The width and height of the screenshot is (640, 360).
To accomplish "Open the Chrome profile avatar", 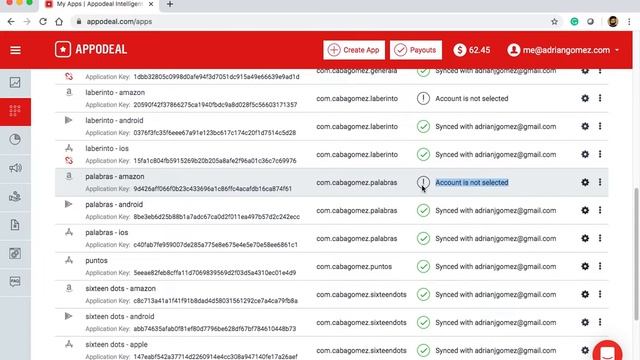I will pos(613,22).
